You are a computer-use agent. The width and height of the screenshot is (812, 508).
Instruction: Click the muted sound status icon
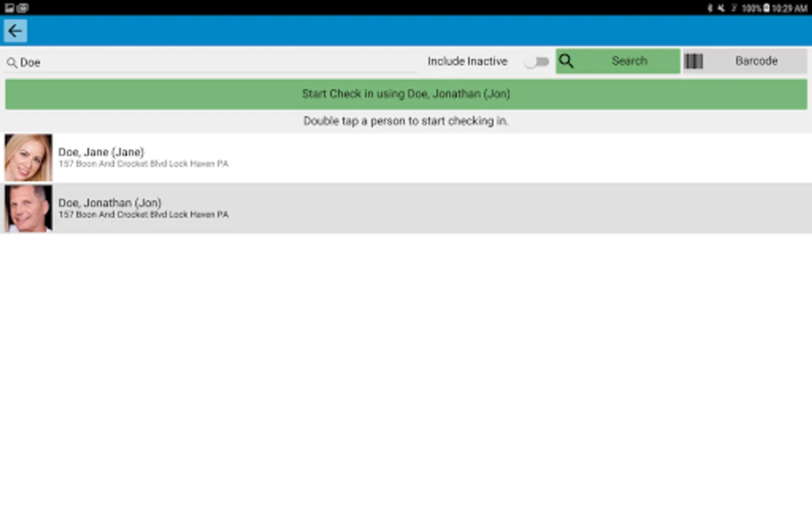tap(721, 8)
